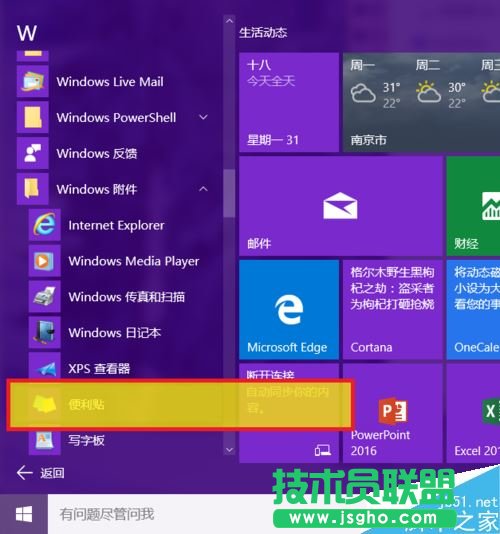The height and width of the screenshot is (534, 500).
Task: Select the Windows 附件 label
Action: point(97,189)
